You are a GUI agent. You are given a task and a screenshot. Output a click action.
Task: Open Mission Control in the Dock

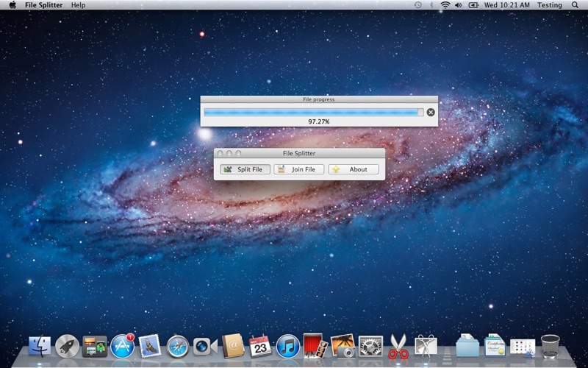click(95, 346)
